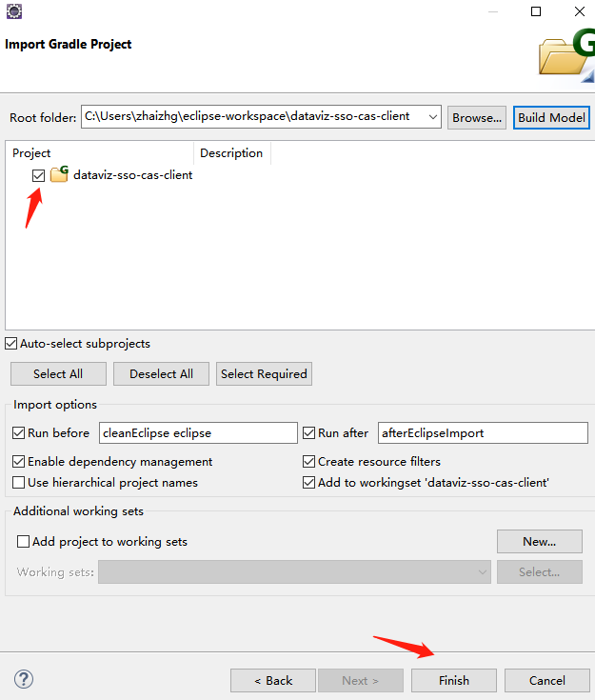Screen dimensions: 595x700
Task: Toggle Auto-select subprojects checkbox
Action: (x=11, y=343)
